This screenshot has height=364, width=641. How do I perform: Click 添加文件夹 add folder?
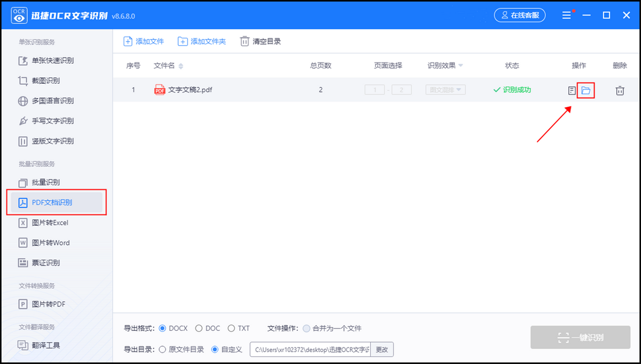click(x=202, y=41)
